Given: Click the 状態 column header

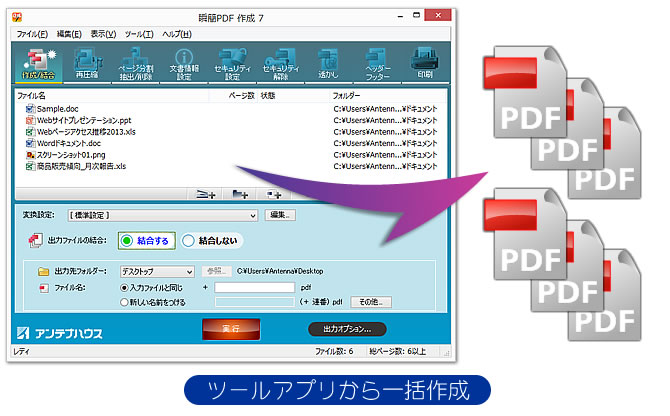Looking at the screenshot, I should pos(268,96).
